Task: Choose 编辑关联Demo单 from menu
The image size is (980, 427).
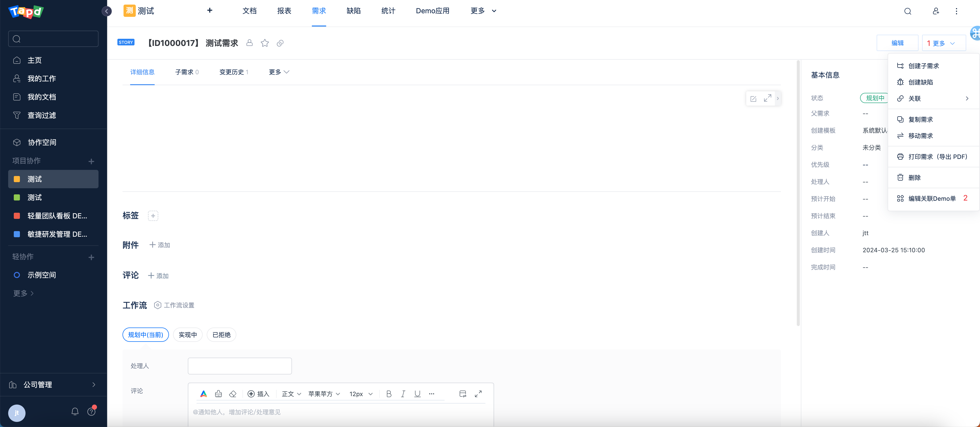Action: click(x=933, y=198)
